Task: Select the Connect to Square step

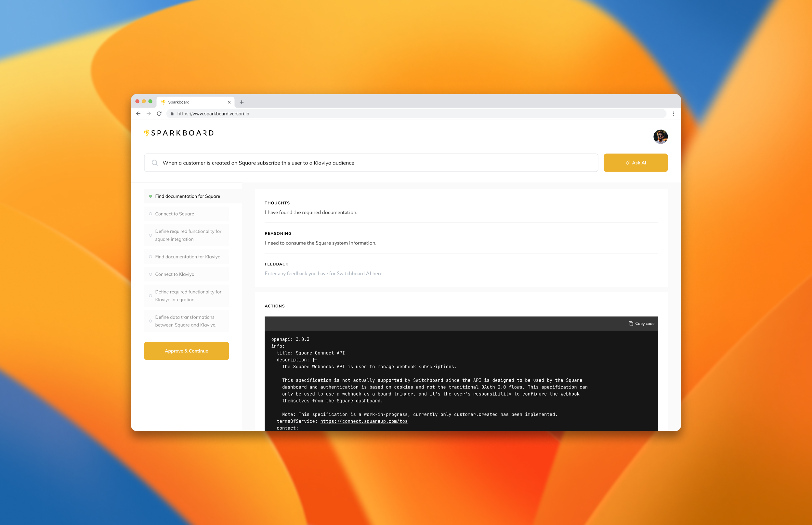Action: click(175, 214)
